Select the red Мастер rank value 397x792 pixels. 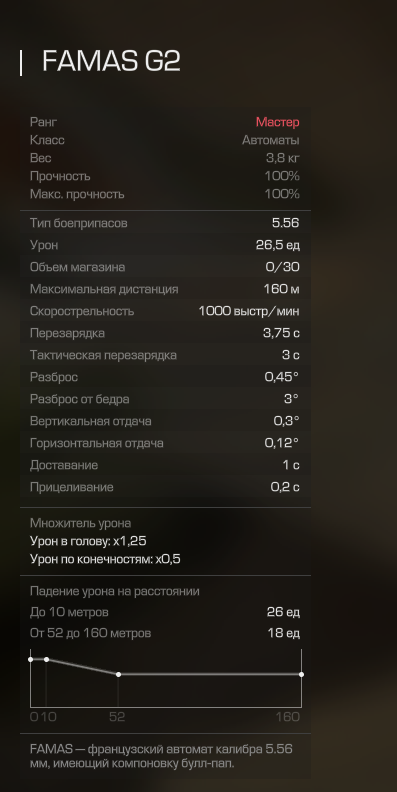click(277, 122)
